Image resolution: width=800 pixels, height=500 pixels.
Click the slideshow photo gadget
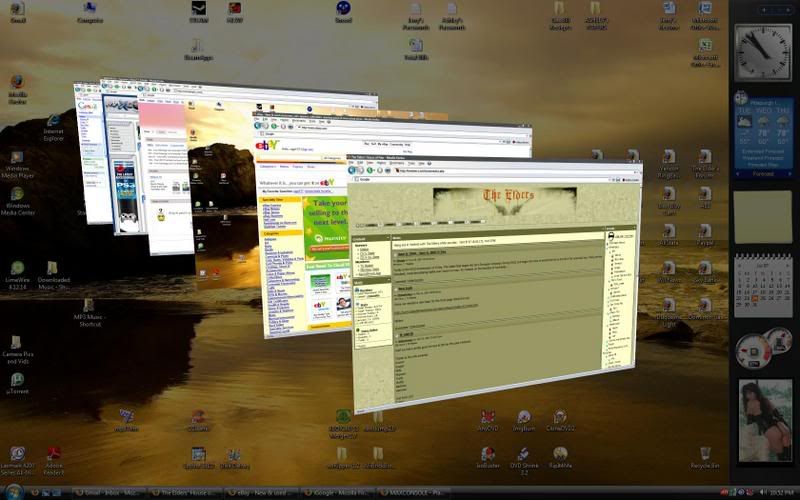(765, 421)
